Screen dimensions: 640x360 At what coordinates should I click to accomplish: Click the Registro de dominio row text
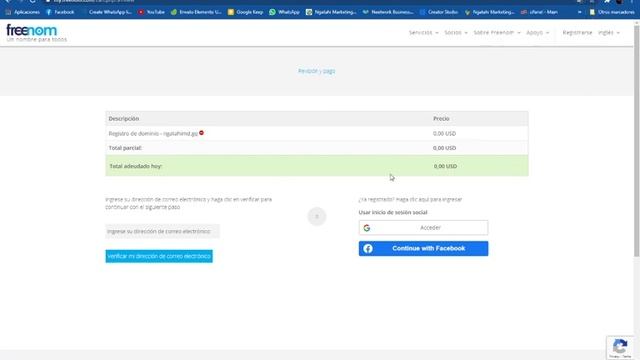[153, 133]
